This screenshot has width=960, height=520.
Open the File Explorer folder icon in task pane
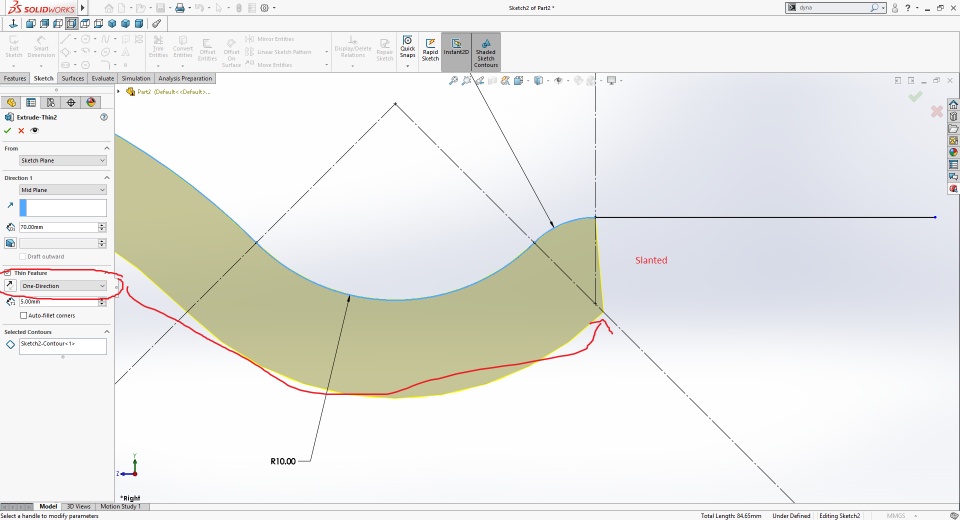(x=953, y=129)
